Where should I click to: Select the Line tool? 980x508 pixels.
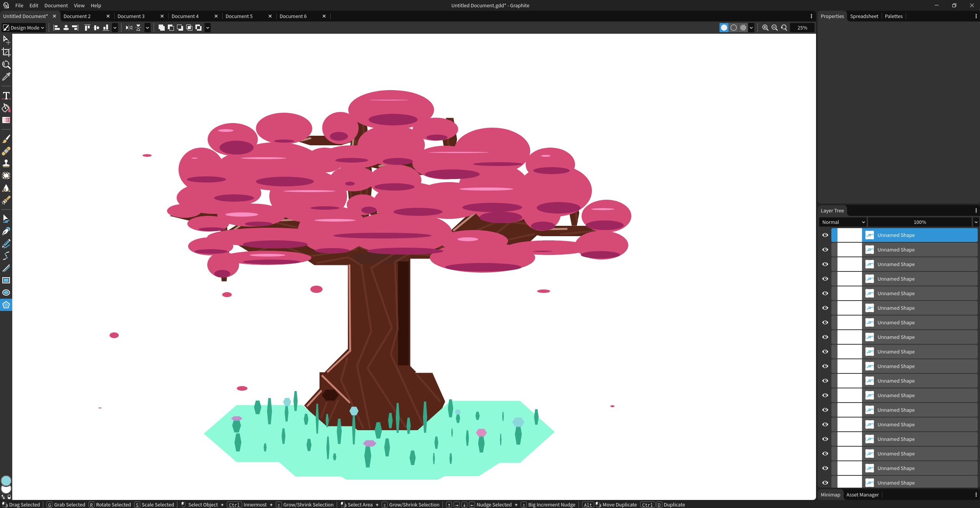(6, 268)
